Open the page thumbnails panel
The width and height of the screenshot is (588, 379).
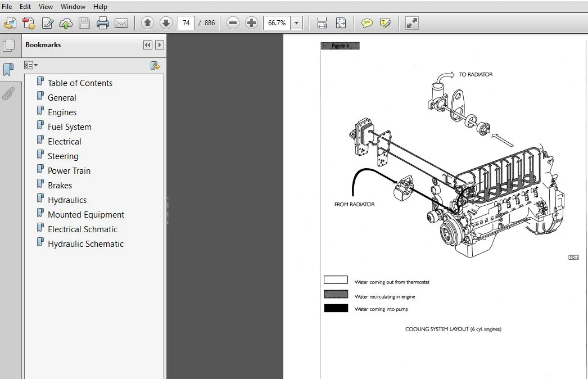point(9,46)
